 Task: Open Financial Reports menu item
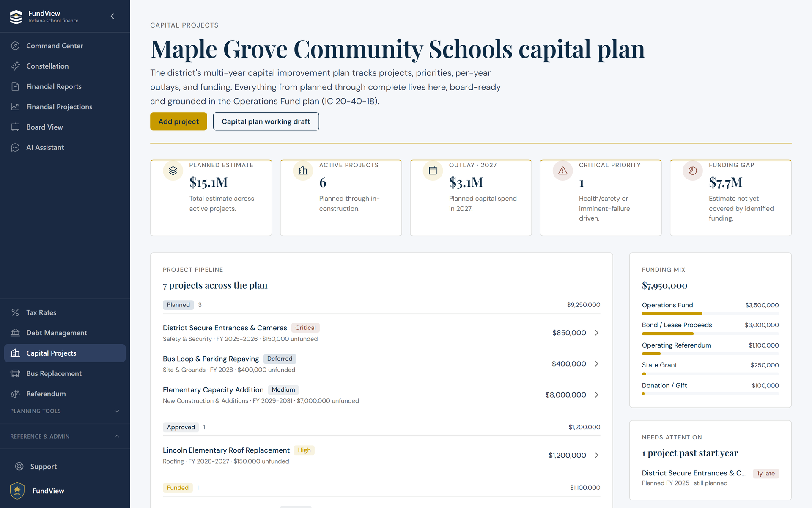65,86
